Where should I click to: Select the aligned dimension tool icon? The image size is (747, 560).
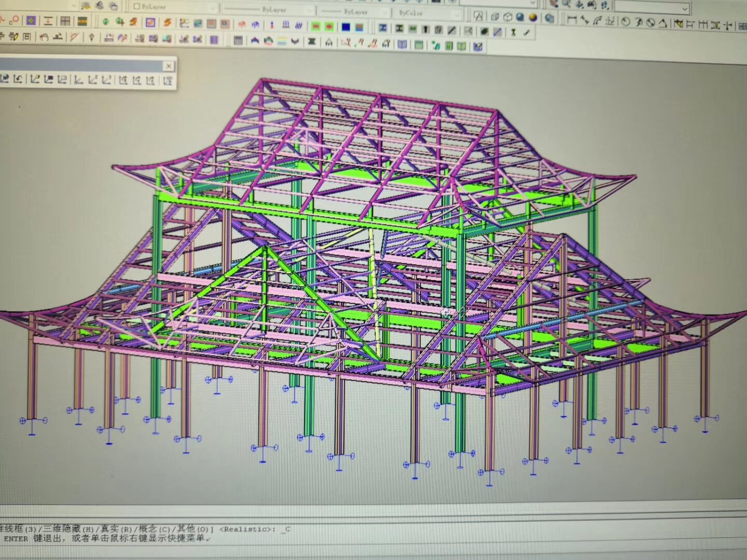coord(585,20)
